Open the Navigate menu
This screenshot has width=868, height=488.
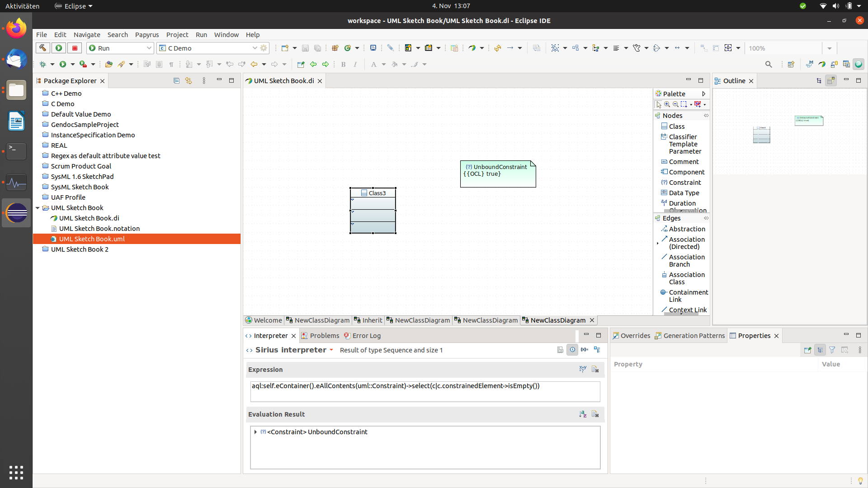pyautogui.click(x=87, y=35)
